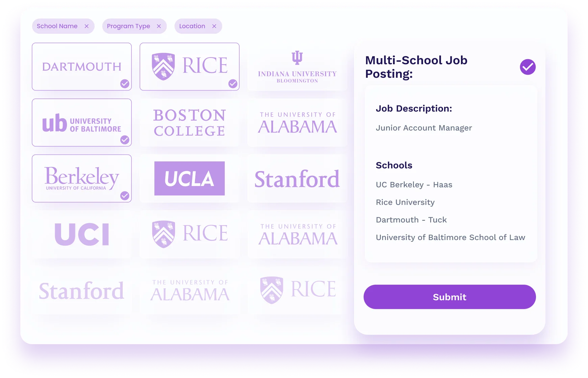Remove the Program Type filter chip

159,26
